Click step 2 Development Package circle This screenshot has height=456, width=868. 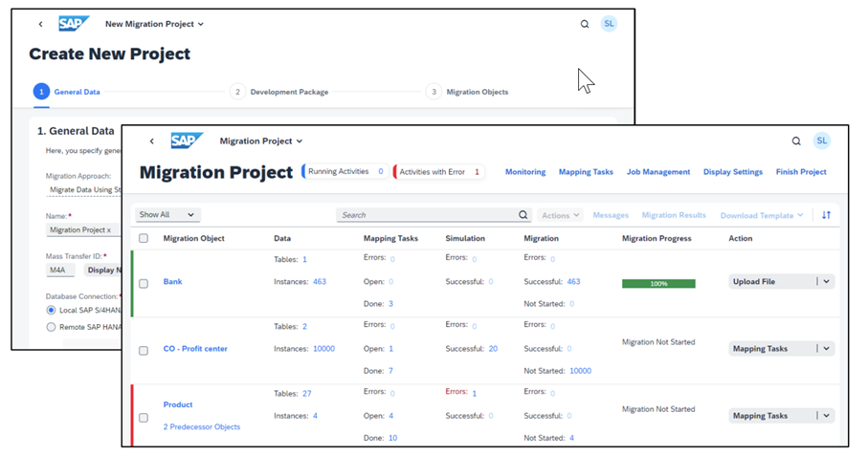click(237, 92)
